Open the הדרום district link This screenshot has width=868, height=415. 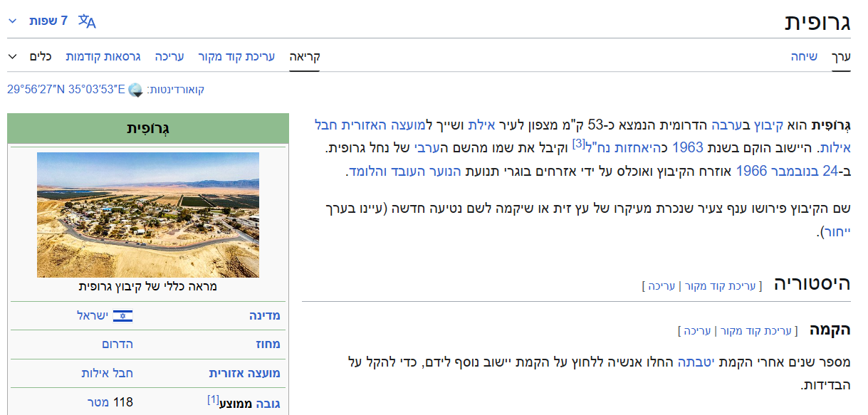117,344
